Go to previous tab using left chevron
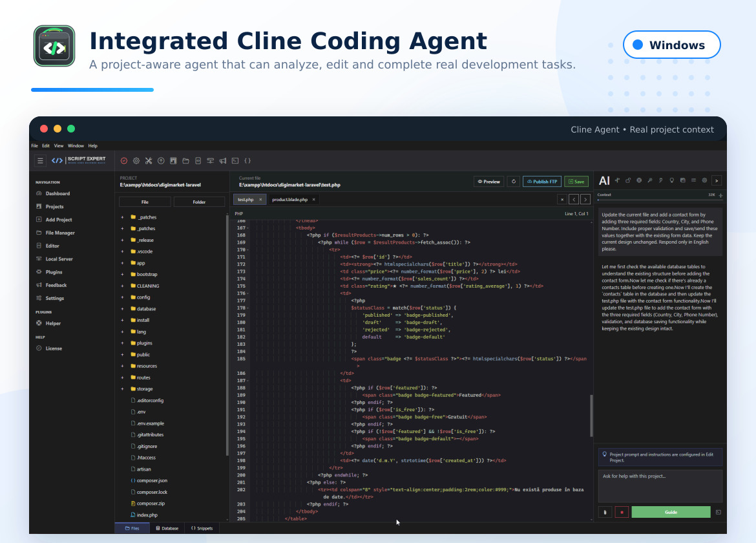 (574, 199)
